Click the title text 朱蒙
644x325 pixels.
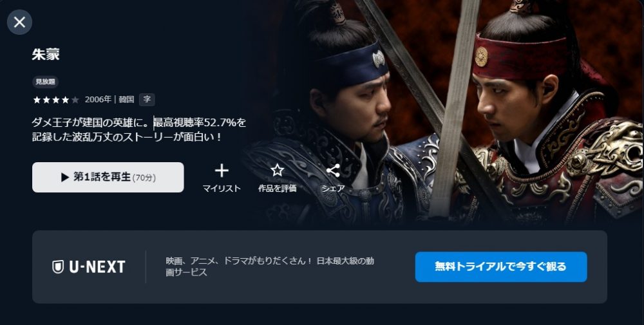pyautogui.click(x=46, y=54)
